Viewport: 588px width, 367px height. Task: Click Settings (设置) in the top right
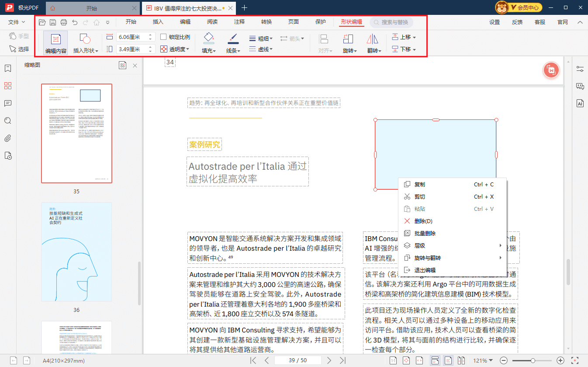coord(495,22)
